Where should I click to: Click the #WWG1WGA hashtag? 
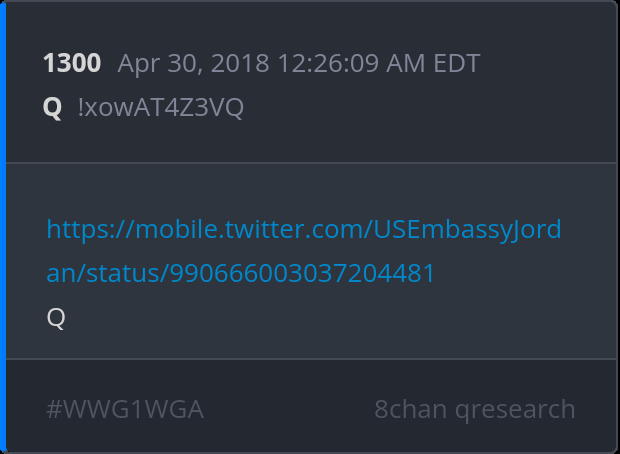pos(125,409)
